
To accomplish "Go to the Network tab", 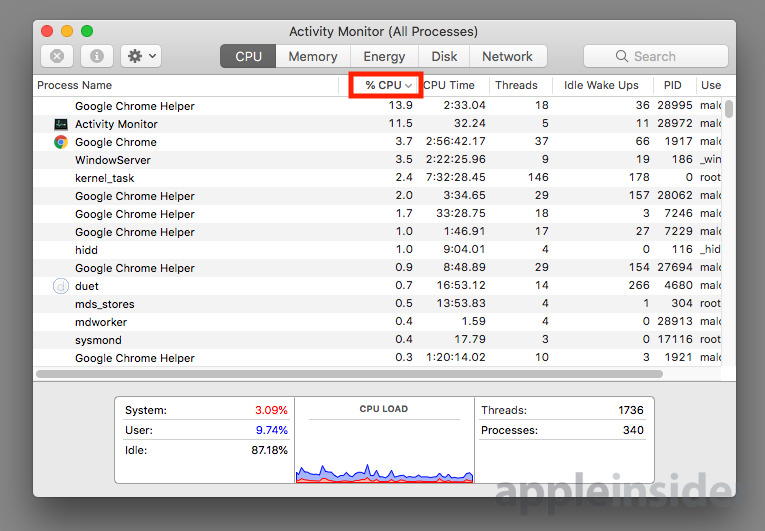I will [x=507, y=56].
